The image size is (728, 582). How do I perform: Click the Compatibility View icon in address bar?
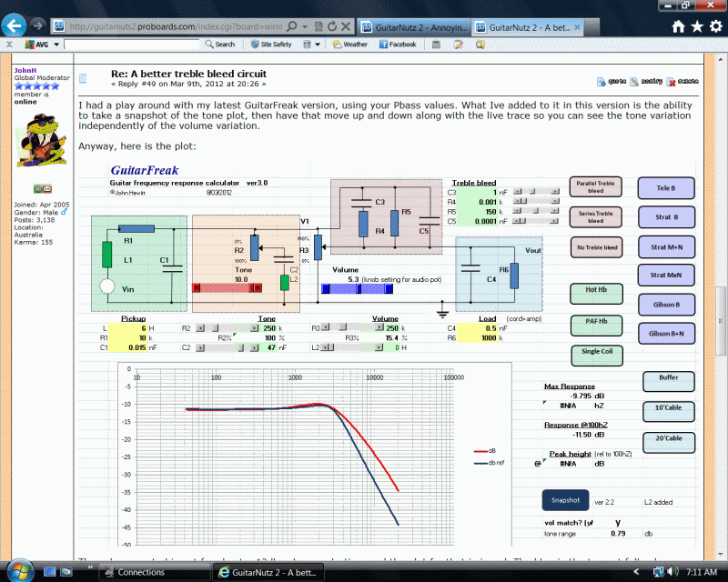pos(318,26)
